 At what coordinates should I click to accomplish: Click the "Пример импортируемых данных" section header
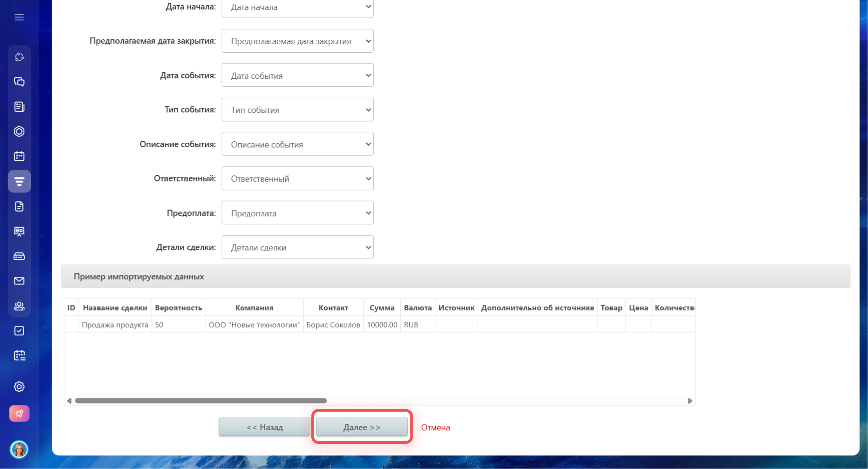point(139,277)
